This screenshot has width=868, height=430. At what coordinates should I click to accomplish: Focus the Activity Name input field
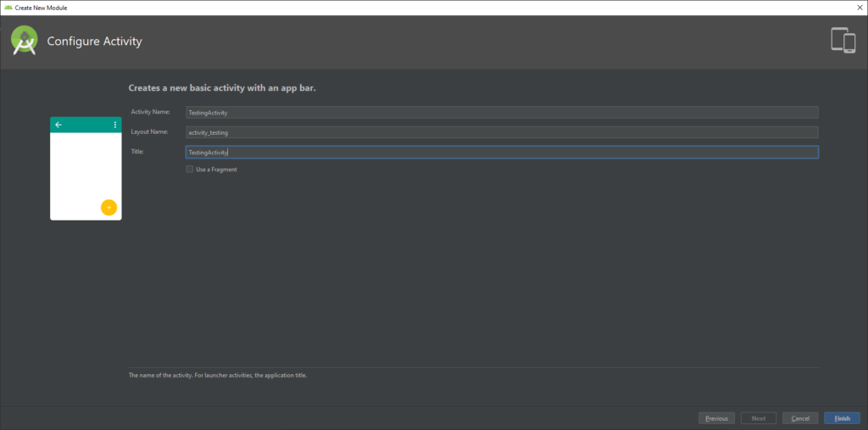502,113
